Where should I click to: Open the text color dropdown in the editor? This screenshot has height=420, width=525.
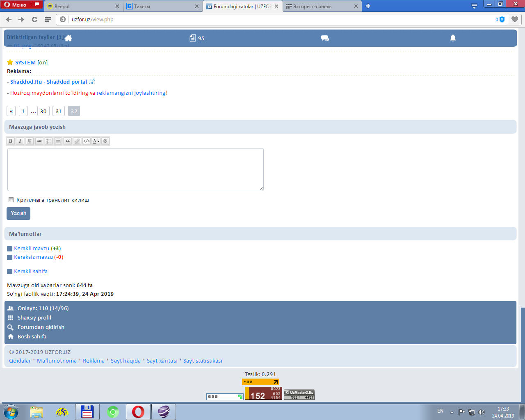click(x=96, y=141)
